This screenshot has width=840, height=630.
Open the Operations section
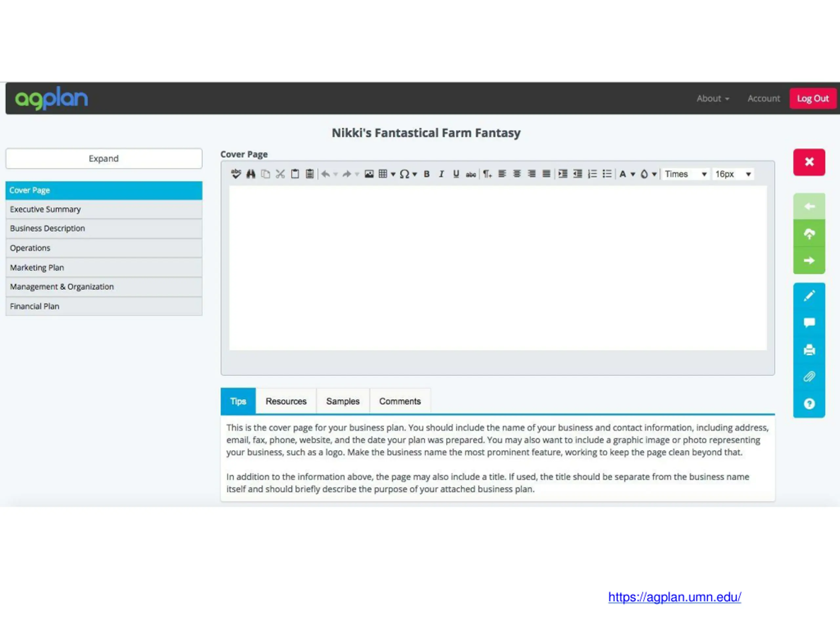(104, 248)
